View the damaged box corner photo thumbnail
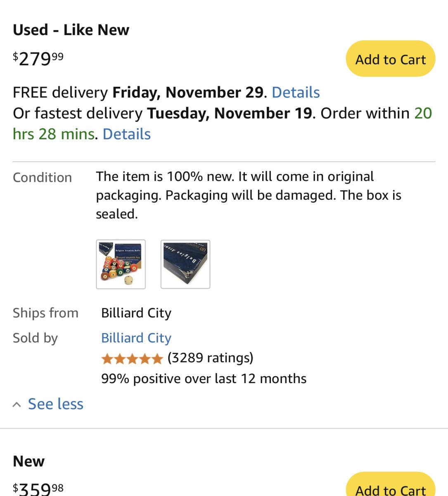This screenshot has height=496, width=448. tap(185, 264)
